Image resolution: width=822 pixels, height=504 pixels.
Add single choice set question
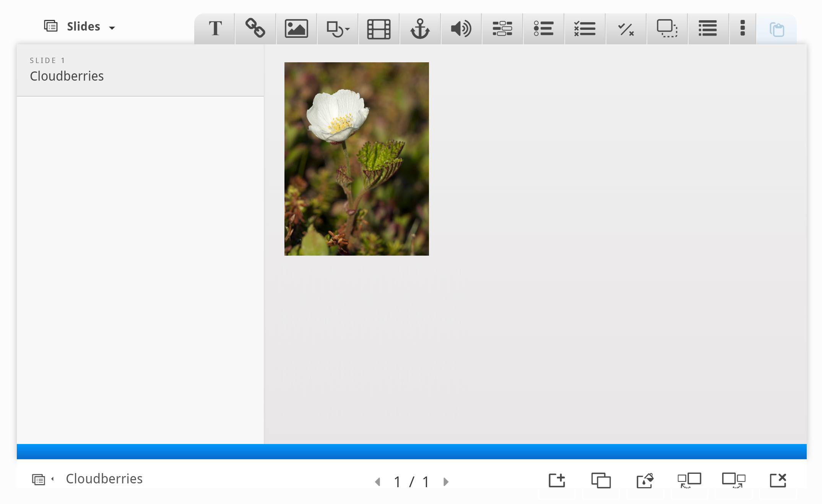[x=544, y=29]
